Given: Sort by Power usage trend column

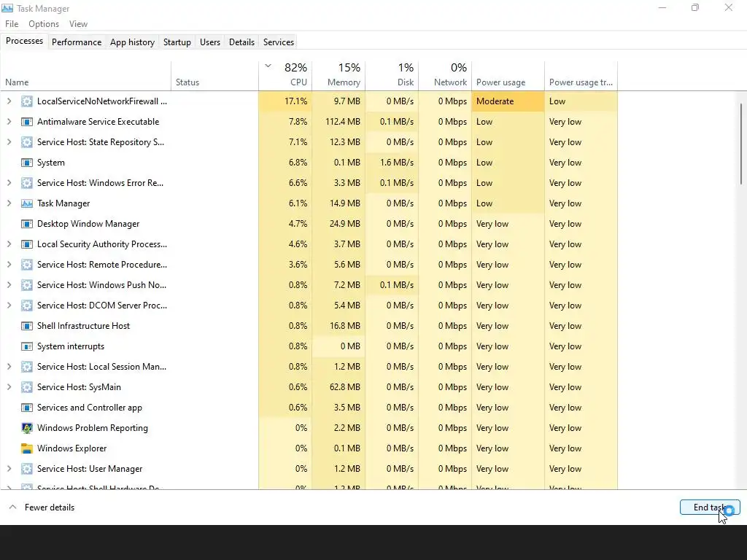Looking at the screenshot, I should point(581,76).
